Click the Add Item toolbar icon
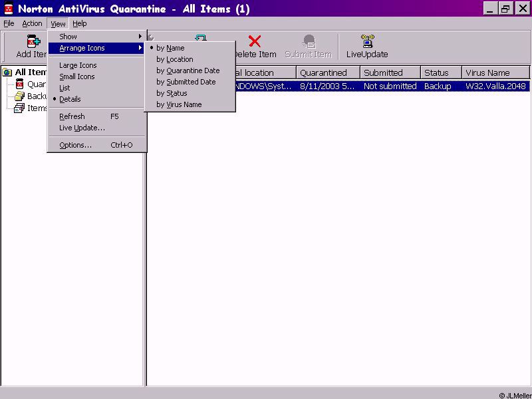The width and height of the screenshot is (532, 399). [x=32, y=42]
